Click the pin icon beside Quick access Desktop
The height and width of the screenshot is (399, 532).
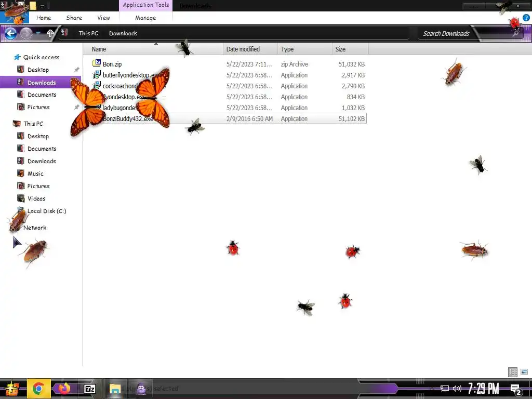tap(77, 70)
